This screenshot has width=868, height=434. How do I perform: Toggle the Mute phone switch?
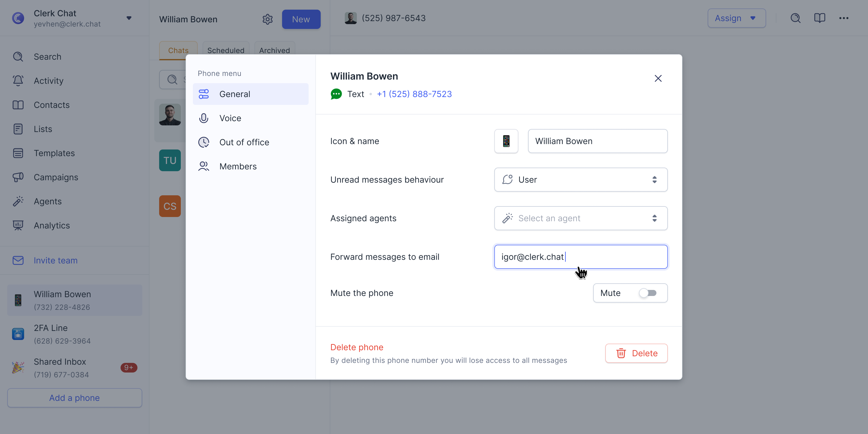click(x=648, y=293)
